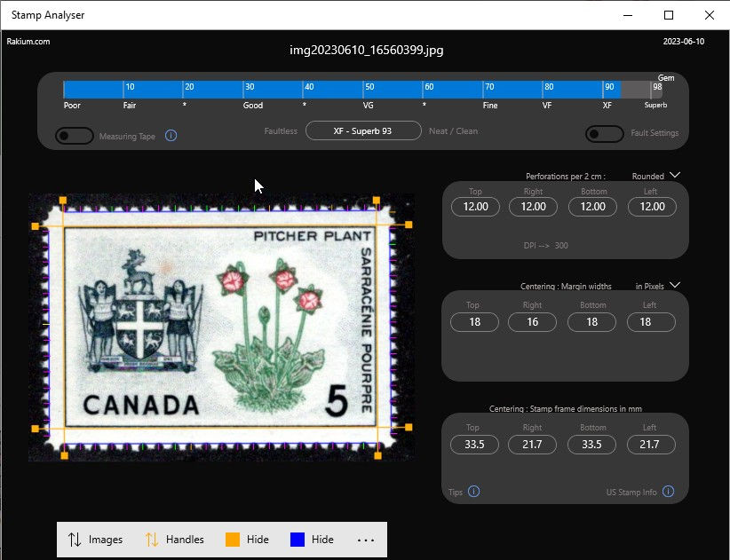The height and width of the screenshot is (560, 730).
Task: Select the Bottom margin width 18
Action: [x=591, y=322]
